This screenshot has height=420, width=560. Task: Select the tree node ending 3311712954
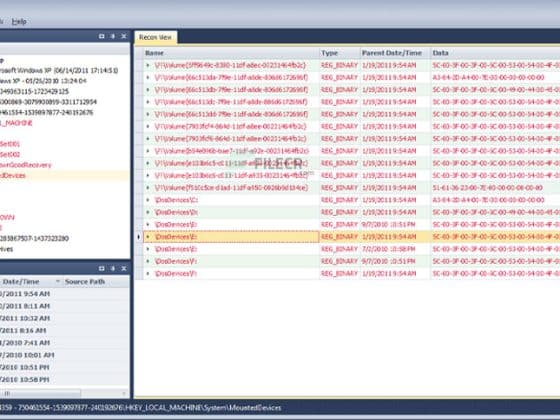pos(48,102)
